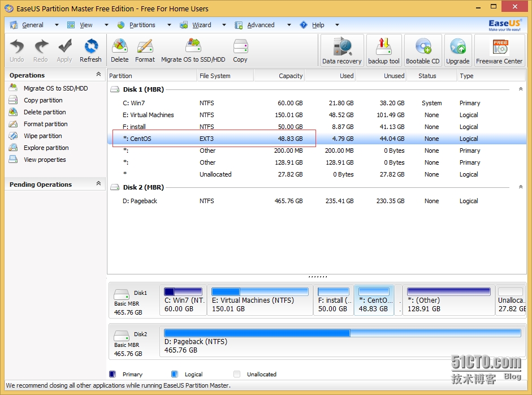Viewport: 532px width, 395px height.
Task: Select the *: CentOS EXT3 partition row
Action: (x=317, y=139)
